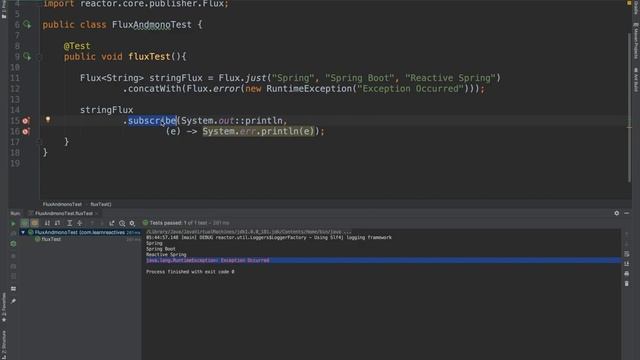Stop the running process button
Viewport: 640px width, 360px height.
(13, 256)
